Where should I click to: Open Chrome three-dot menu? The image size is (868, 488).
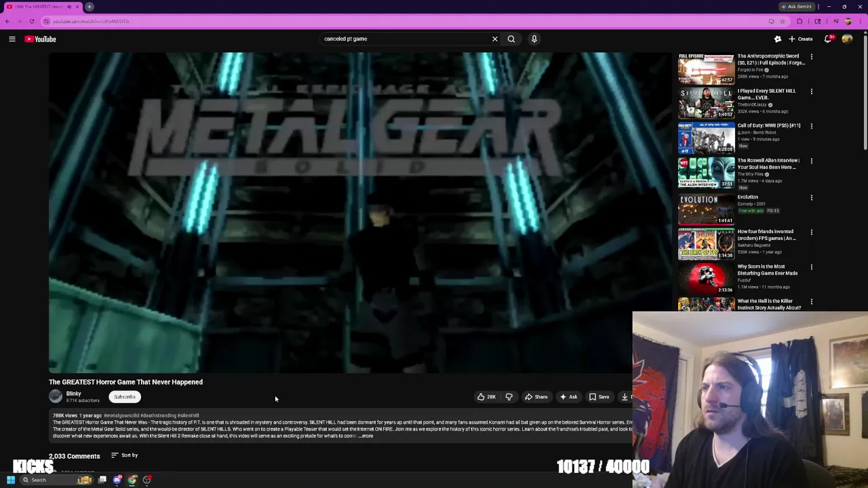861,21
